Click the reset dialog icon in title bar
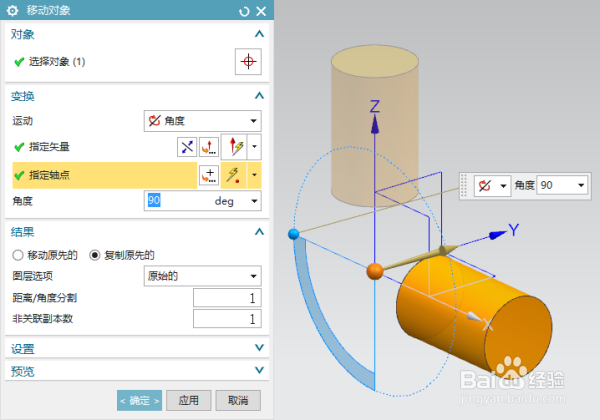 (x=244, y=11)
